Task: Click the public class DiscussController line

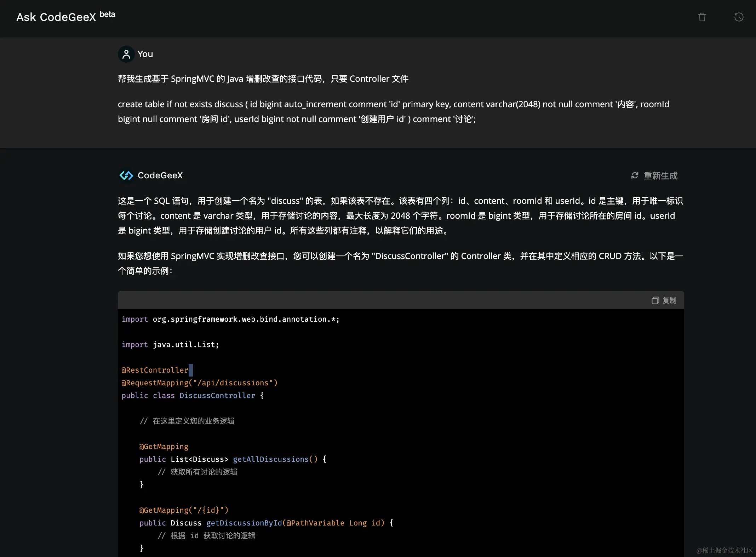Action: 193,396
